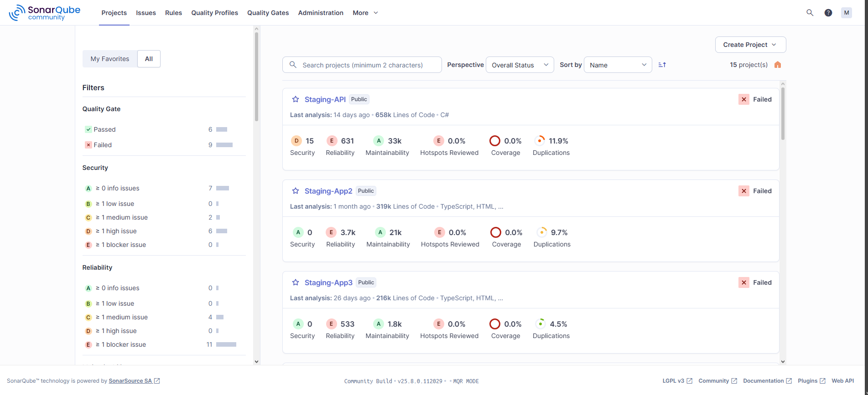
Task: Open the Sort by Name dropdown
Action: point(618,65)
